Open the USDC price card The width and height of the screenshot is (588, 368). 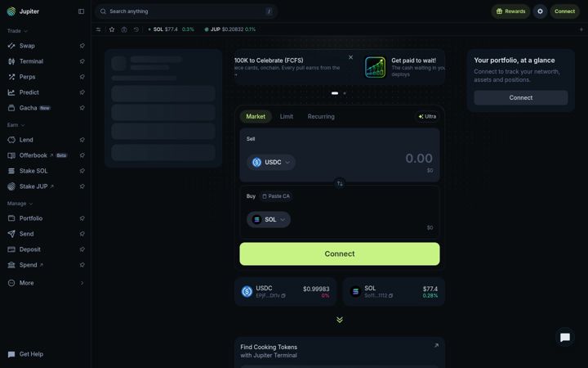[285, 291]
